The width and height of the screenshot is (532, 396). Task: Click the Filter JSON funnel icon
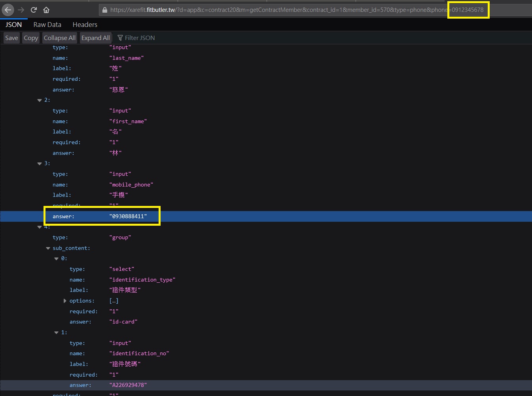tap(120, 38)
